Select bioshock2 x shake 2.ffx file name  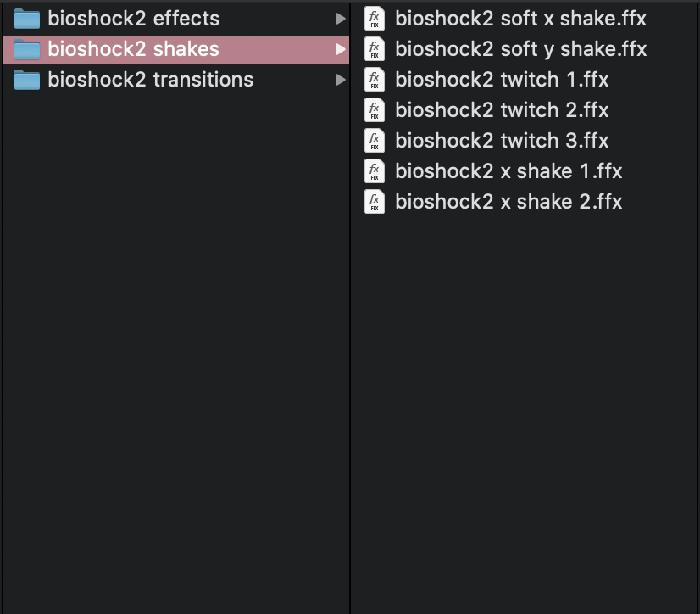(x=508, y=202)
